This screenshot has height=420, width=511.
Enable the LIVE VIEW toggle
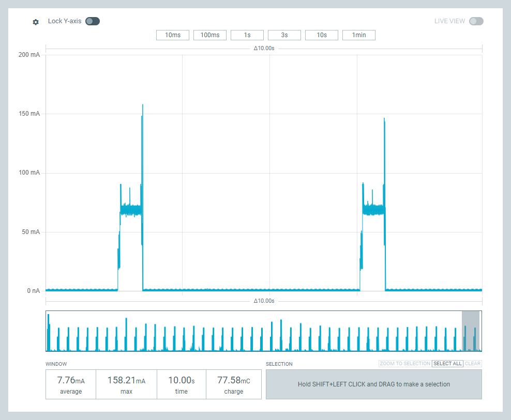pyautogui.click(x=476, y=21)
